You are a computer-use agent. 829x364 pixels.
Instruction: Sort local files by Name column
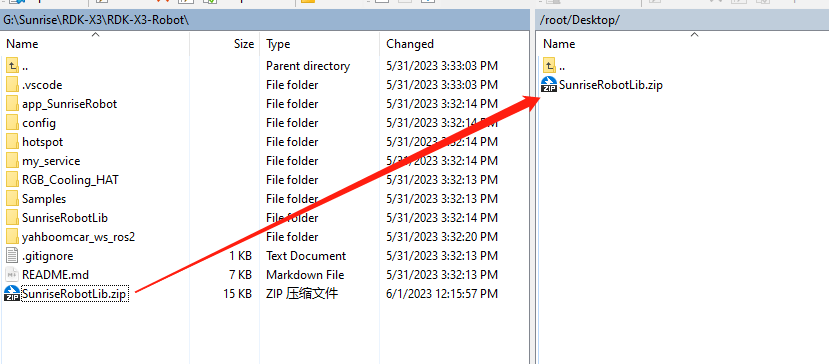95,44
